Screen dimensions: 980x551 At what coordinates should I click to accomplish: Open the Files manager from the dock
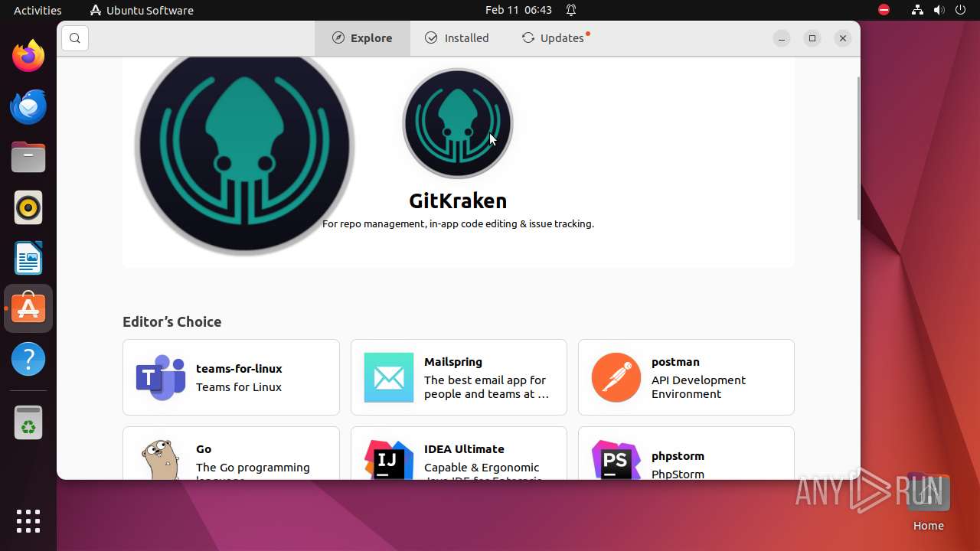28,157
